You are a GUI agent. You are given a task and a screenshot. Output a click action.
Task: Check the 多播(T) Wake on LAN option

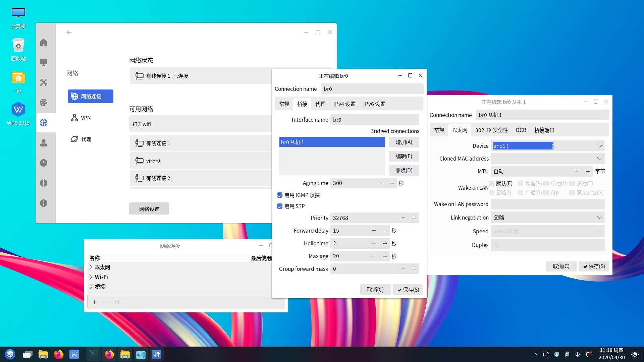click(x=572, y=183)
